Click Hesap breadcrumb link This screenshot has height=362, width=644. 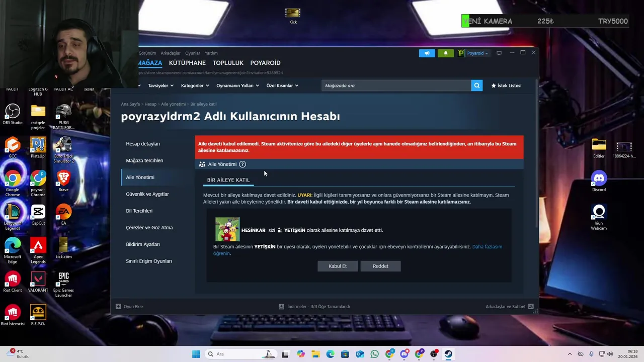tap(150, 104)
